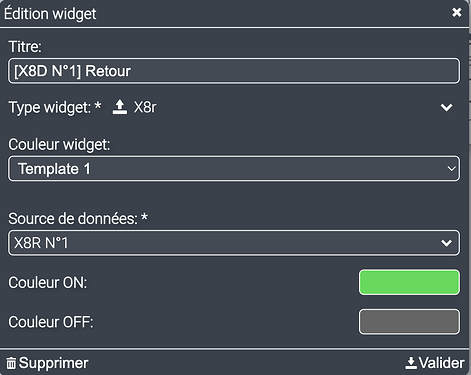Click the chevron inside X8R N°1 field
The image size is (471, 375).
coord(446,243)
